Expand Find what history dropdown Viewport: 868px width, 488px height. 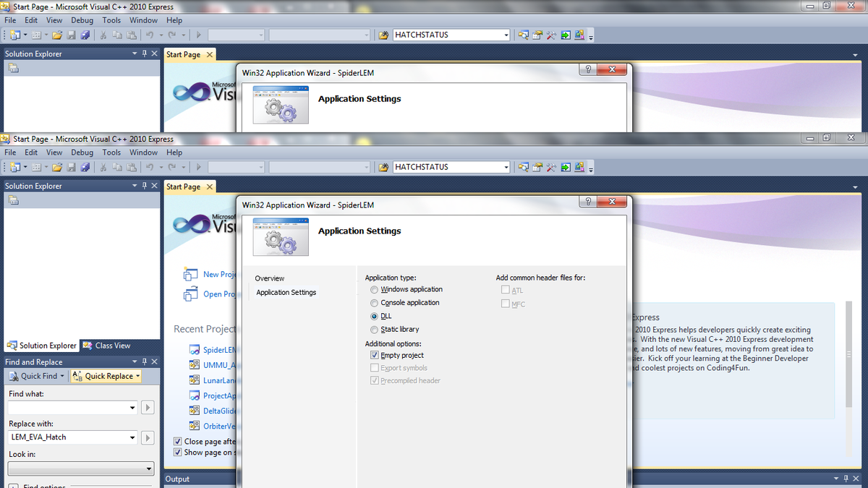132,408
